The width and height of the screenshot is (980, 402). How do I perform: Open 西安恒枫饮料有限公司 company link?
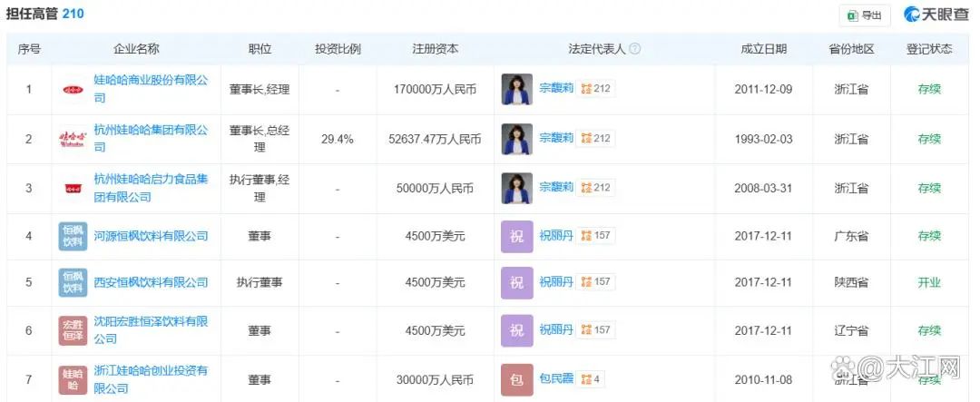pyautogui.click(x=151, y=282)
